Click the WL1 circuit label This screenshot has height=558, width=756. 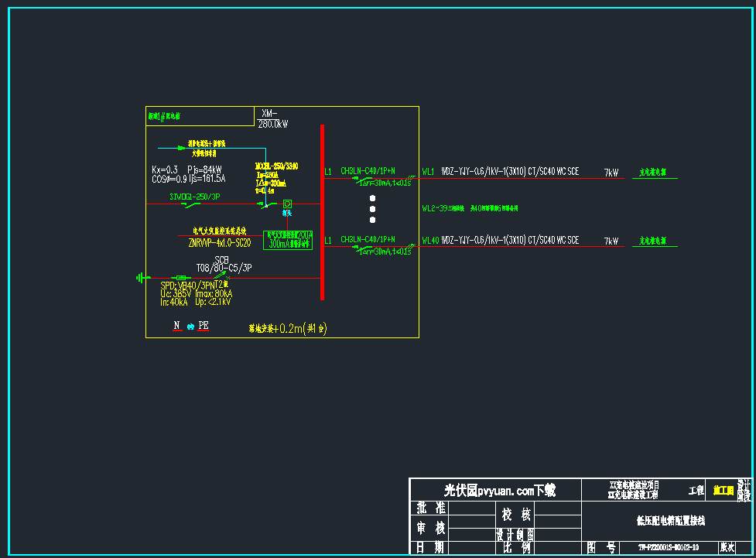pyautogui.click(x=428, y=172)
